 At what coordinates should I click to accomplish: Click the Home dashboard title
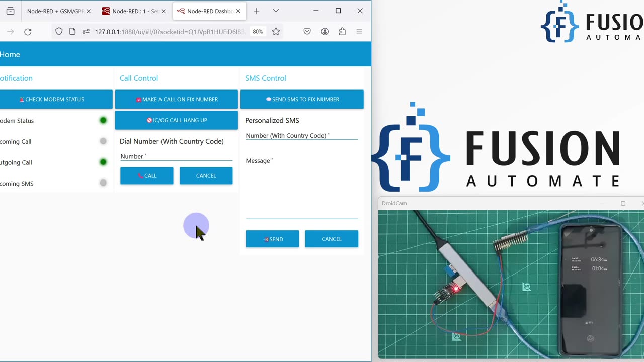[x=10, y=54]
